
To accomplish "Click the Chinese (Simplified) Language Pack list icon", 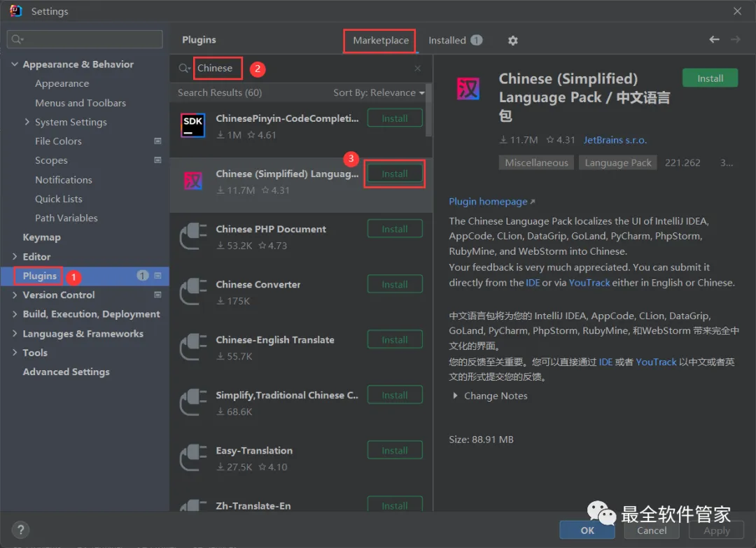I will coord(193,181).
